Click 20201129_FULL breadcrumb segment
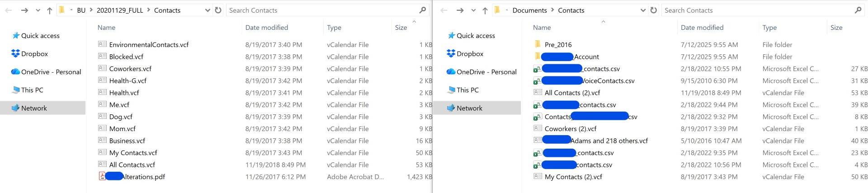Image resolution: width=868 pixels, height=193 pixels. coord(120,10)
